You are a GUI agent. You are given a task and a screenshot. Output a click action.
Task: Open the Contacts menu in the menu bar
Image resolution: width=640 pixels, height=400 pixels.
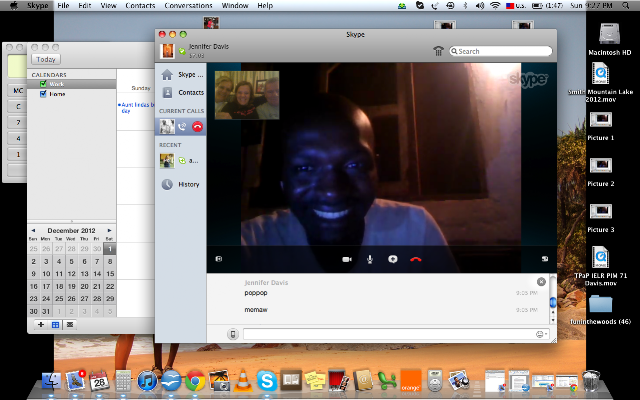click(140, 6)
